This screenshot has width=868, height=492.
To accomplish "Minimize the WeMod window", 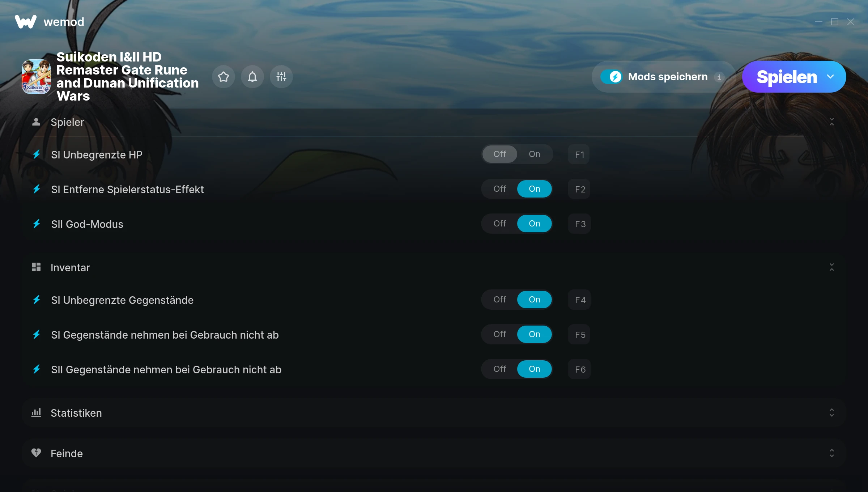I will pyautogui.click(x=819, y=22).
